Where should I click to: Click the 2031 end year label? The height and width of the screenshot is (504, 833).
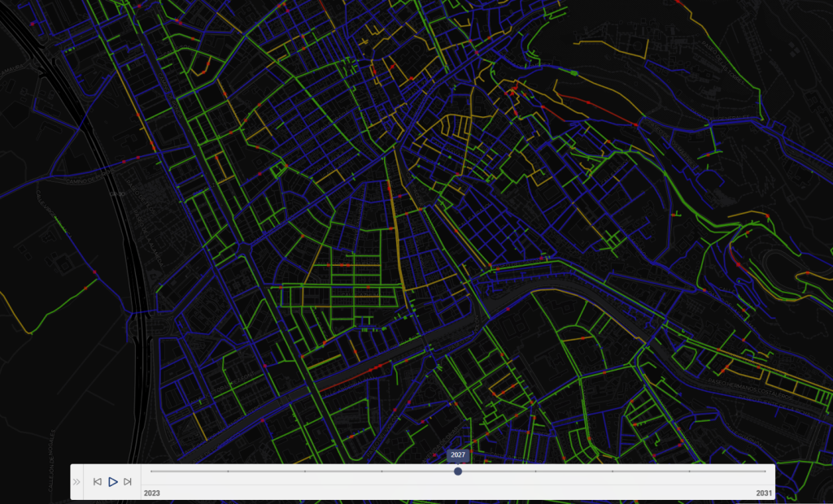[x=763, y=493]
